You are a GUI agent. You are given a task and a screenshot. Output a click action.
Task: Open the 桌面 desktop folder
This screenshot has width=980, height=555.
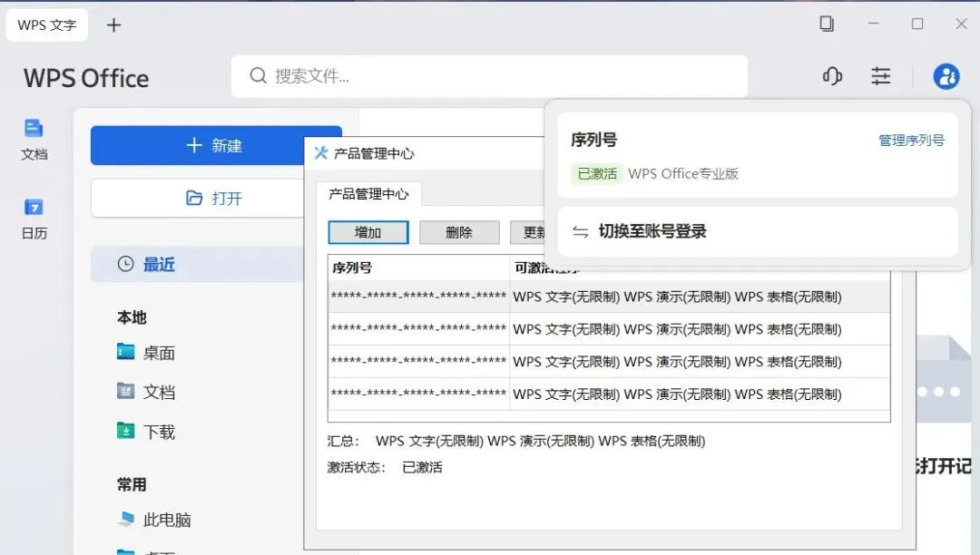pyautogui.click(x=146, y=353)
